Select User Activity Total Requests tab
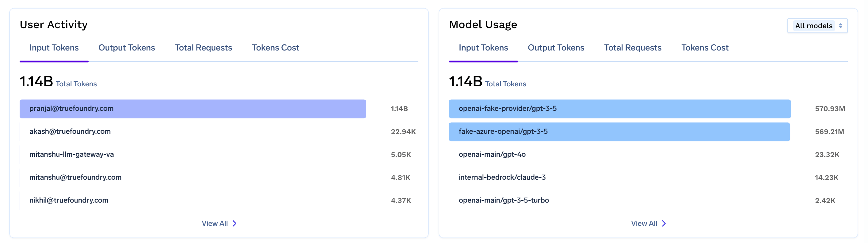868x243 pixels. pyautogui.click(x=203, y=48)
